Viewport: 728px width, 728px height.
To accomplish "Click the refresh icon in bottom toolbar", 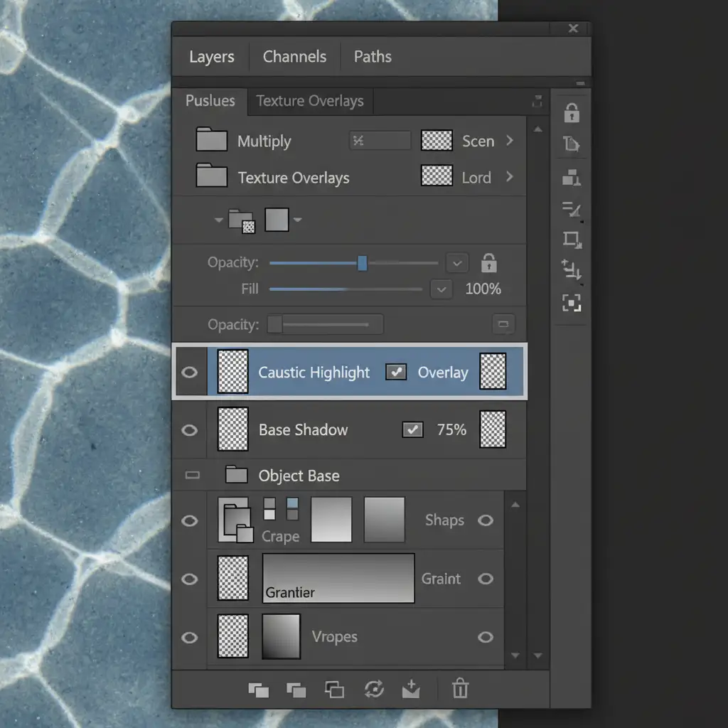I will pyautogui.click(x=374, y=688).
